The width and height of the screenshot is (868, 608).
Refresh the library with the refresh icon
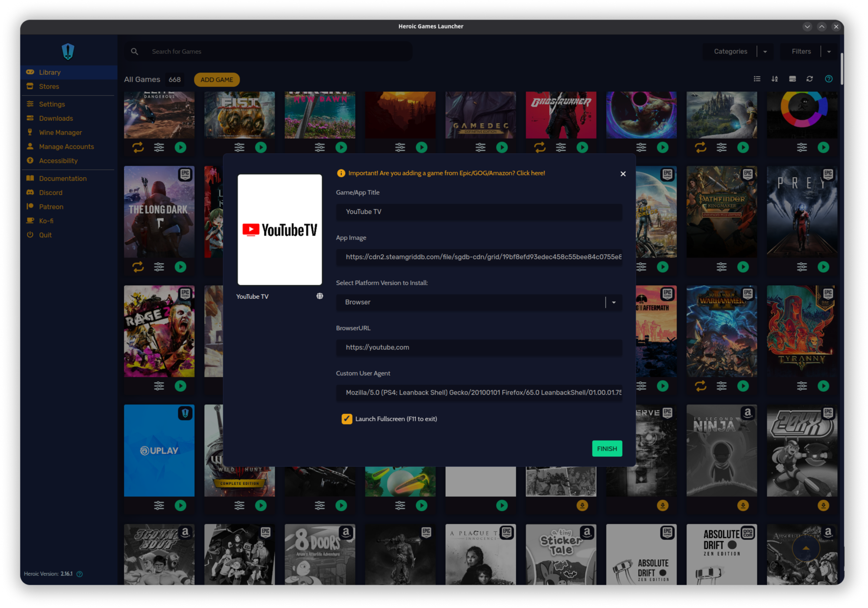pos(810,79)
